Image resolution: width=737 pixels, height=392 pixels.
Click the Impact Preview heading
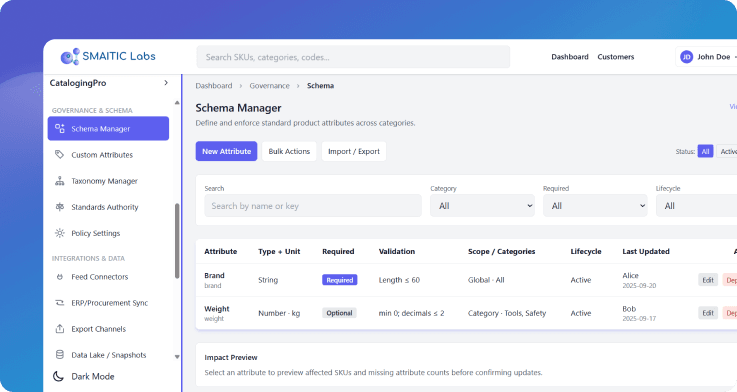[x=231, y=357]
